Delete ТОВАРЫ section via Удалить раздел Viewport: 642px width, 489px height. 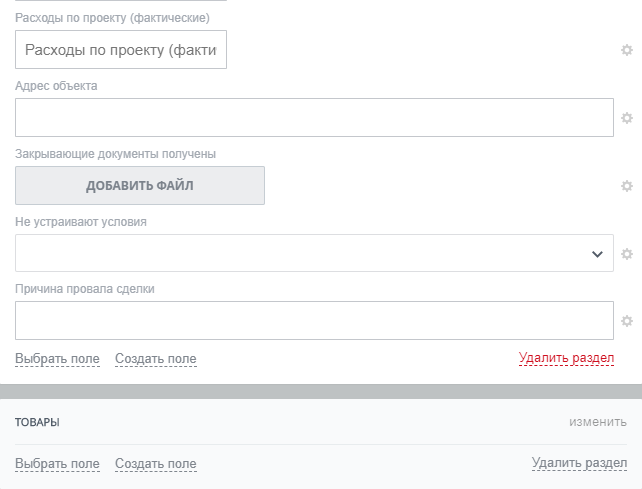click(579, 463)
